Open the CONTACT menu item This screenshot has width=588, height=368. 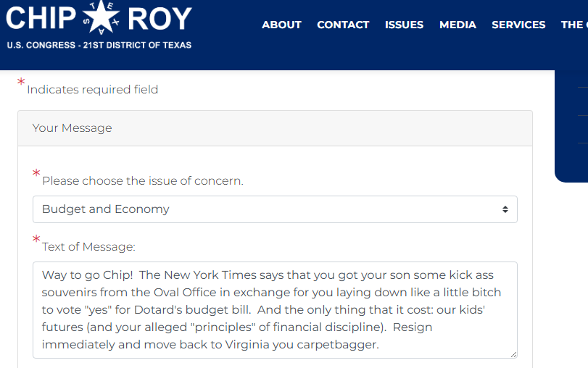click(x=343, y=25)
